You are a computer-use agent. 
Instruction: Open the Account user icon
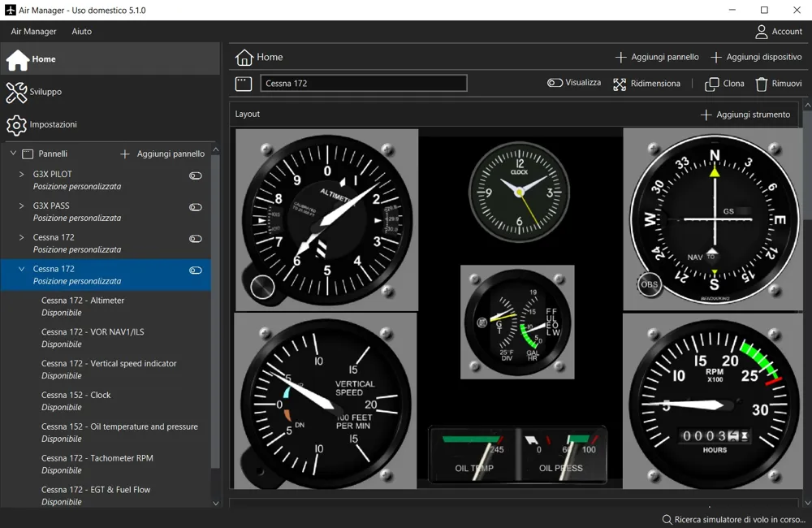coord(761,32)
